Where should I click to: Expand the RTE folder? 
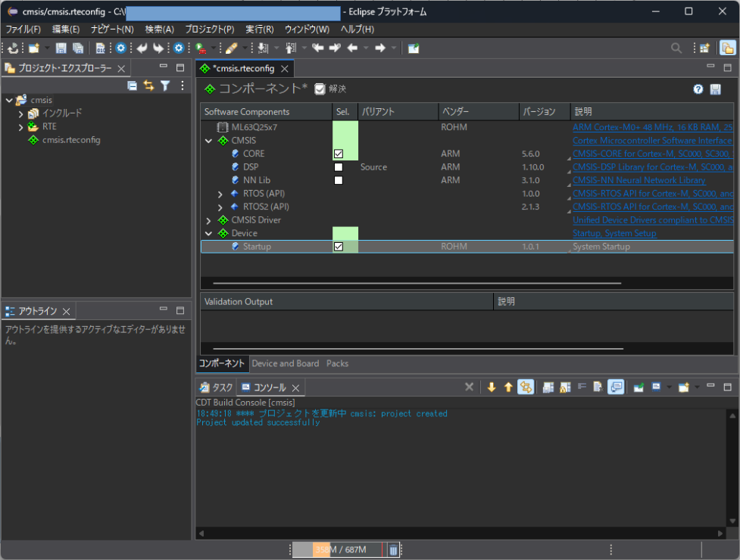click(x=20, y=127)
